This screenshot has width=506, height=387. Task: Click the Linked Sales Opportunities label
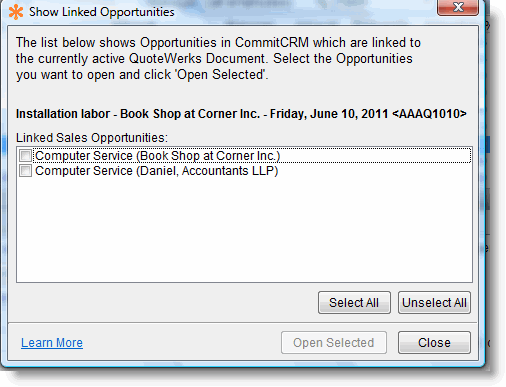coord(92,138)
